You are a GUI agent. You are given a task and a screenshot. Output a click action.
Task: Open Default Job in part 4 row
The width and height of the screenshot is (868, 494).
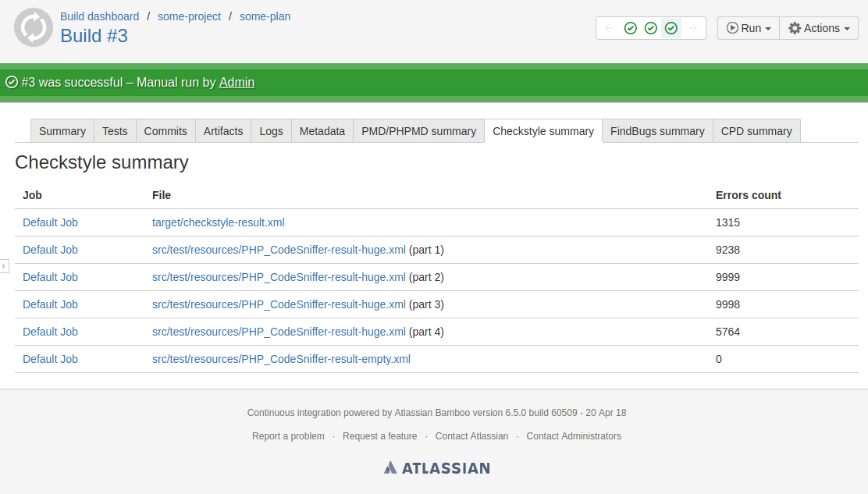(x=51, y=332)
